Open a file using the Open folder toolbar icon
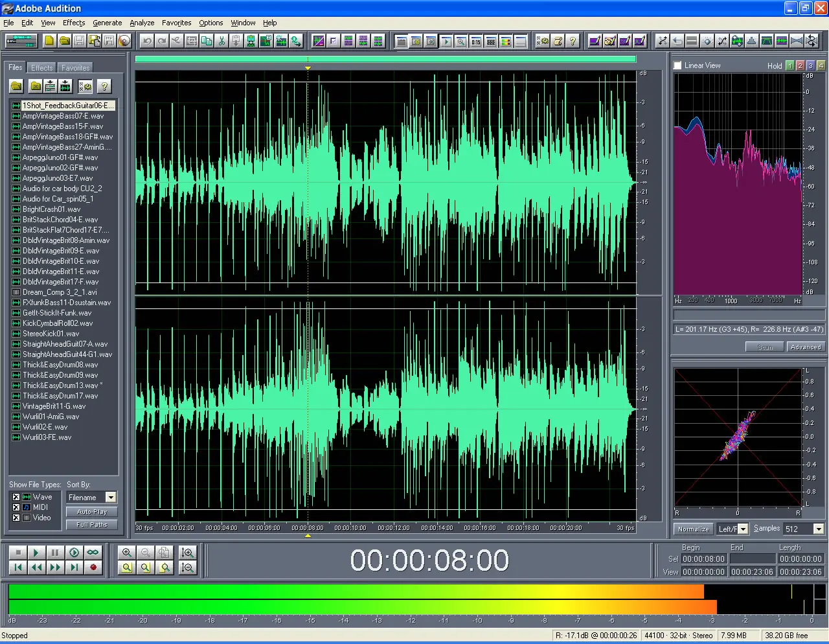 (64, 40)
